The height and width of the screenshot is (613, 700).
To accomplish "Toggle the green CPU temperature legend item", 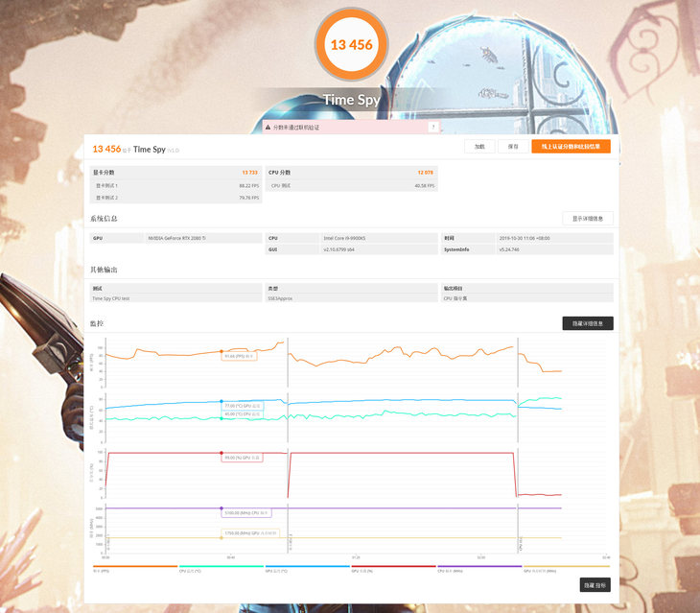I will (222, 568).
